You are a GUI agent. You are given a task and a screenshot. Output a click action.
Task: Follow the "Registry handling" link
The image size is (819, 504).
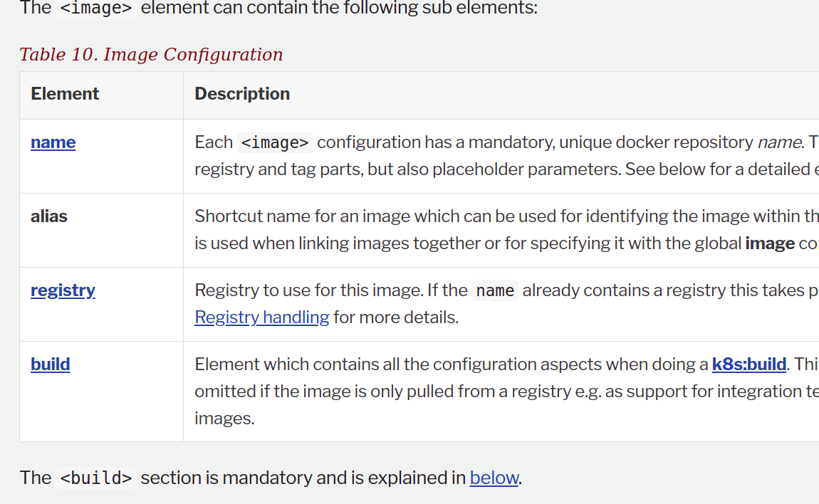261,317
